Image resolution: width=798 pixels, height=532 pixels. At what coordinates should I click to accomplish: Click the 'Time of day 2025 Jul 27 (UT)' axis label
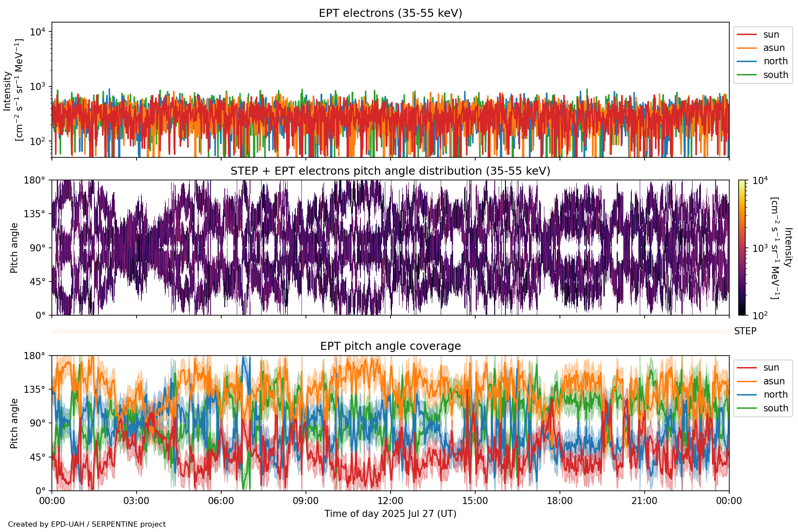[390, 514]
